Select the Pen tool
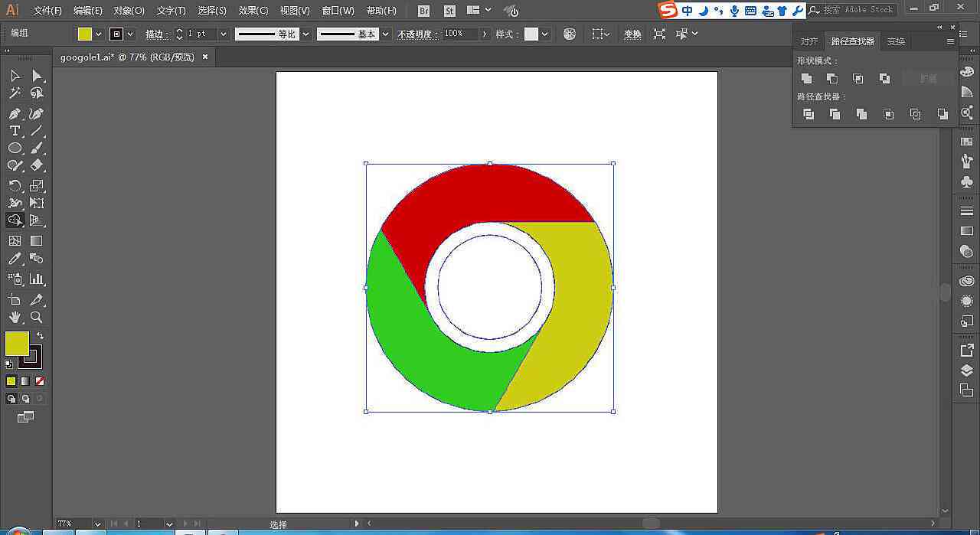 pyautogui.click(x=15, y=113)
